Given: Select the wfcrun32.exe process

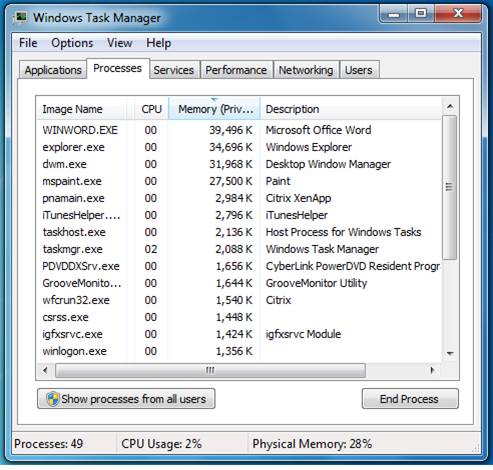Looking at the screenshot, I should point(239,300).
